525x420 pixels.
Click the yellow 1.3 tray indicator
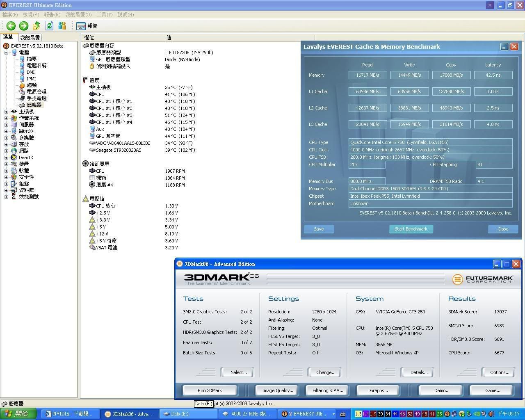tap(358, 414)
